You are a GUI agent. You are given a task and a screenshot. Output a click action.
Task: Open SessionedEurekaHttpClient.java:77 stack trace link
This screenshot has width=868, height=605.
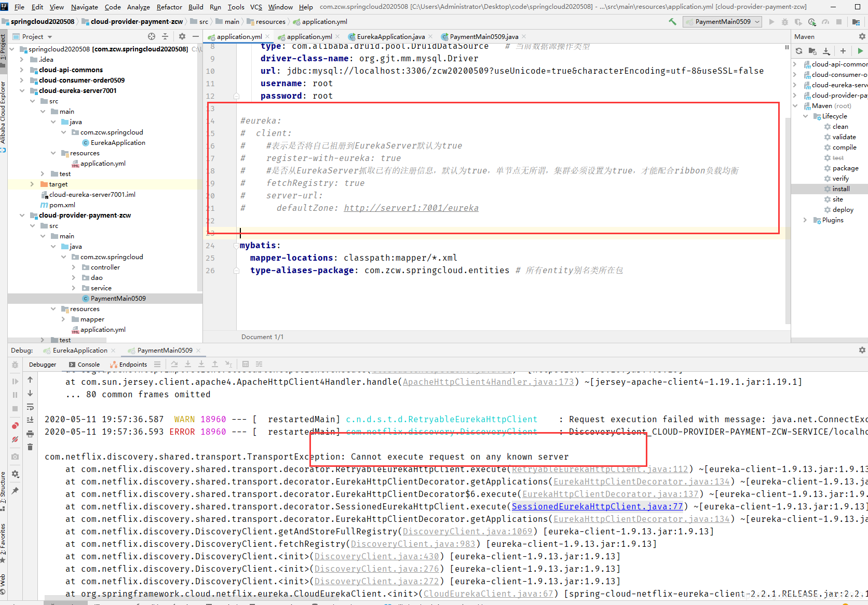coord(597,506)
